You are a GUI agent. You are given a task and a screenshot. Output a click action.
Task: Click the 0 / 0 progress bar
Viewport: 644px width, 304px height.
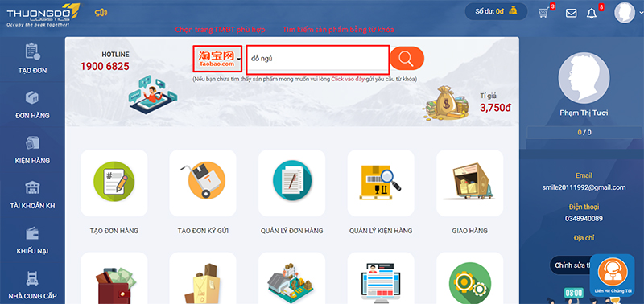584,133
